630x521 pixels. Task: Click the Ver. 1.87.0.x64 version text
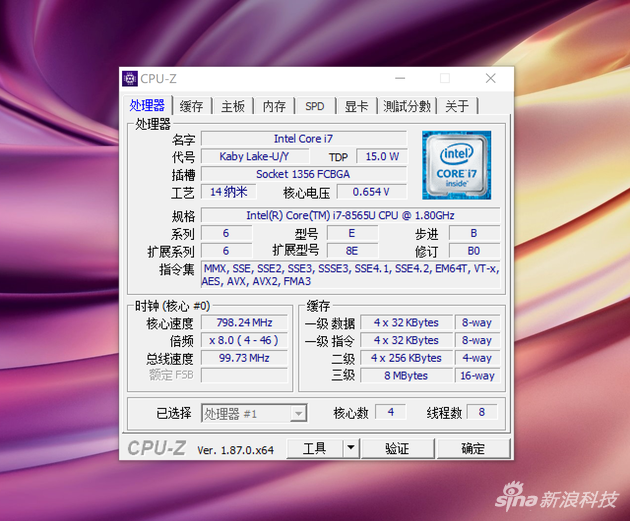[x=235, y=450]
